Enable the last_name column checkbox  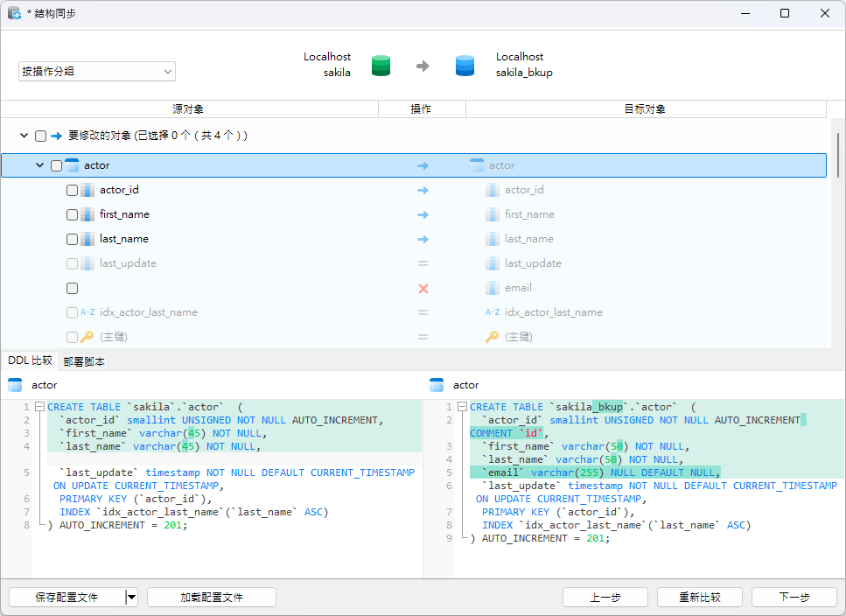pyautogui.click(x=73, y=239)
